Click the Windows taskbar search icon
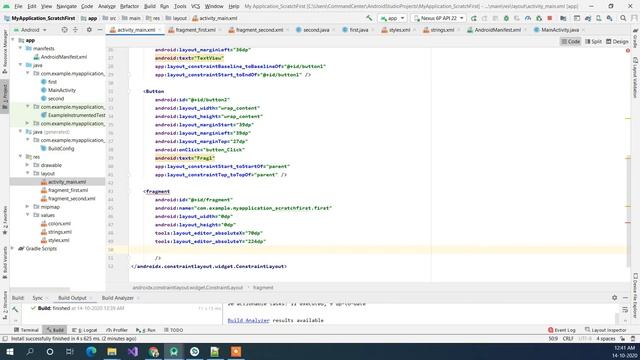The height and width of the screenshot is (360, 640). click(x=30, y=351)
